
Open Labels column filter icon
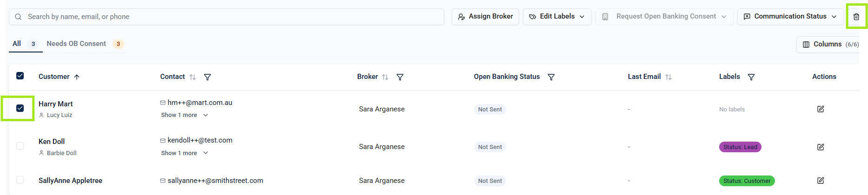pos(751,77)
